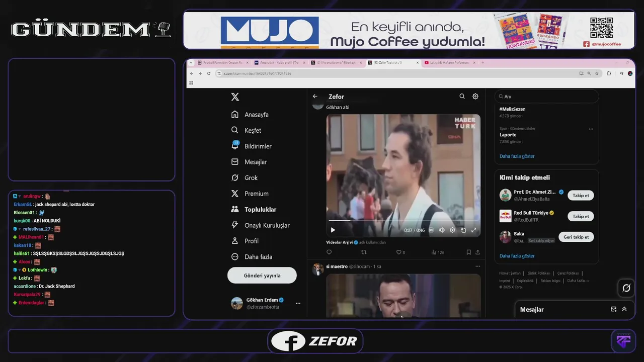Play the Haber Türk video
Screen dimensions: 644x362
333,230
